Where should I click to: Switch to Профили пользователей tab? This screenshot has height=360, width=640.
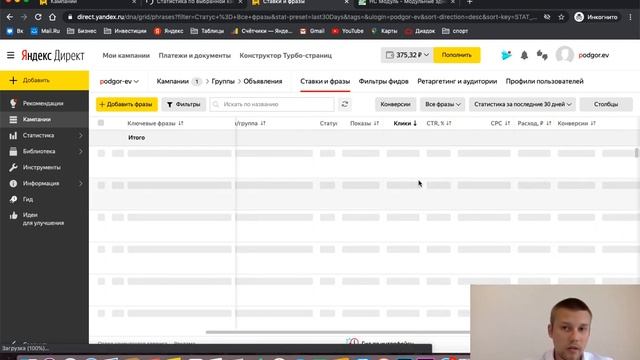tap(544, 82)
